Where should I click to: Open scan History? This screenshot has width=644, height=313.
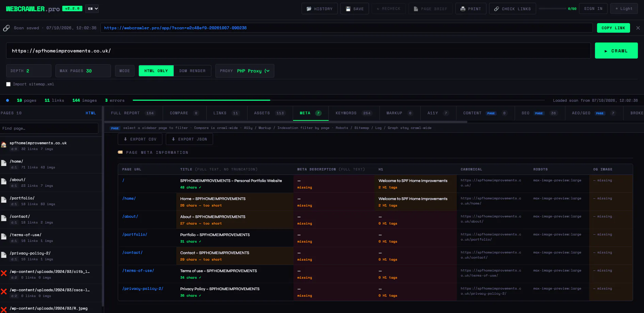319,9
